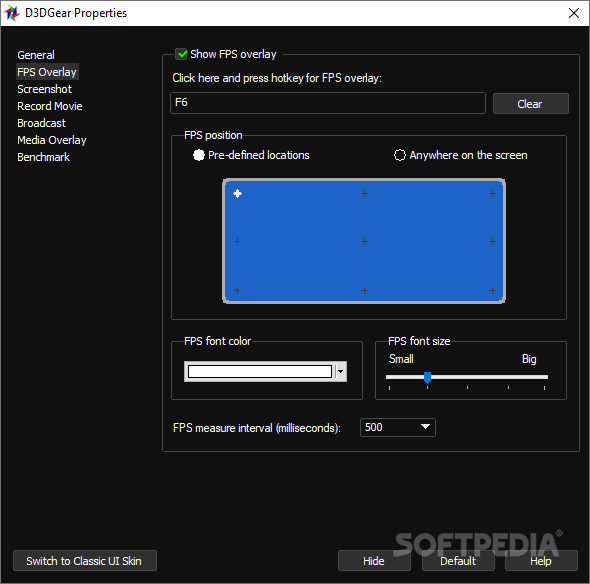Open the General settings page
590x584 pixels.
(x=36, y=55)
